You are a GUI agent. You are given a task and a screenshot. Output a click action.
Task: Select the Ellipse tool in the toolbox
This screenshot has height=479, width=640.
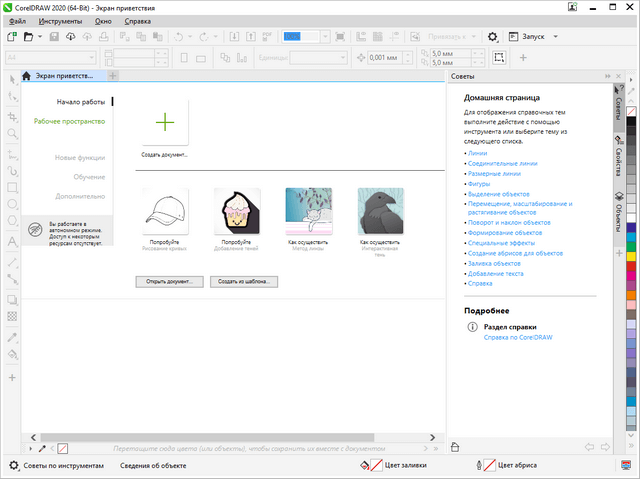coord(12,204)
